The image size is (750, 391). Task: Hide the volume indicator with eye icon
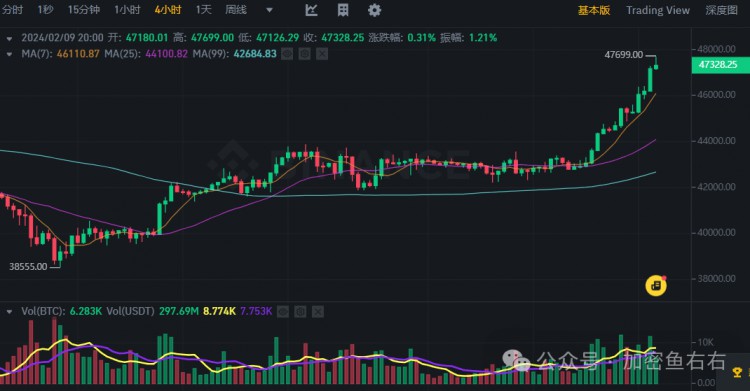point(283,312)
